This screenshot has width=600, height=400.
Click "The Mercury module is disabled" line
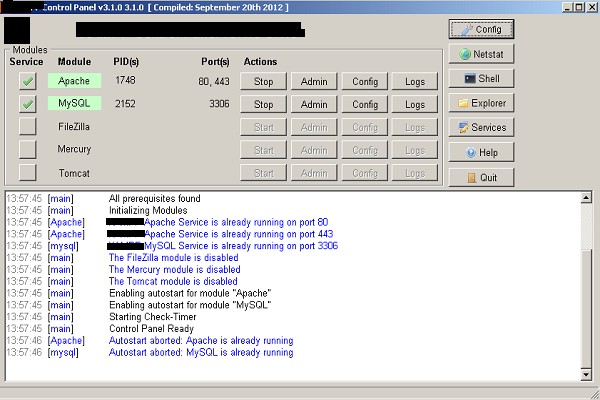[x=174, y=269]
